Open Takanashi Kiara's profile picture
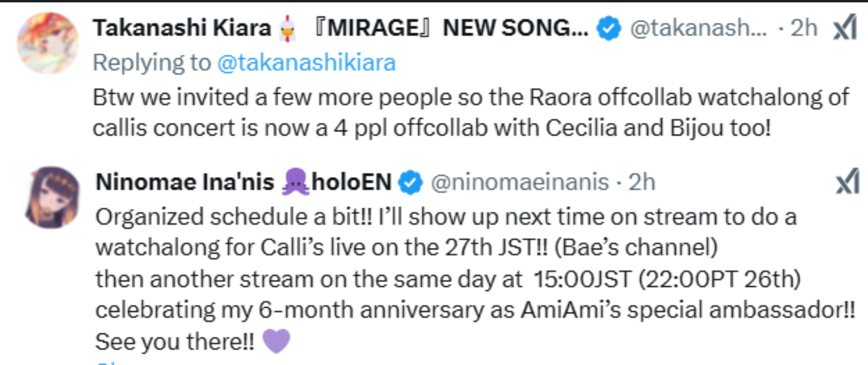The height and width of the screenshot is (365, 868). (x=48, y=43)
